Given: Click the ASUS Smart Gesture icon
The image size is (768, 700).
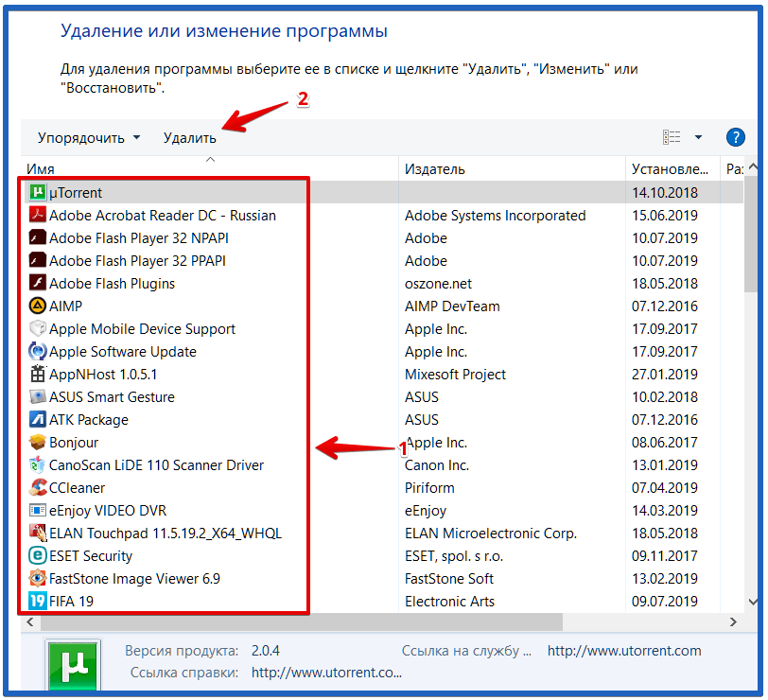Looking at the screenshot, I should [38, 396].
